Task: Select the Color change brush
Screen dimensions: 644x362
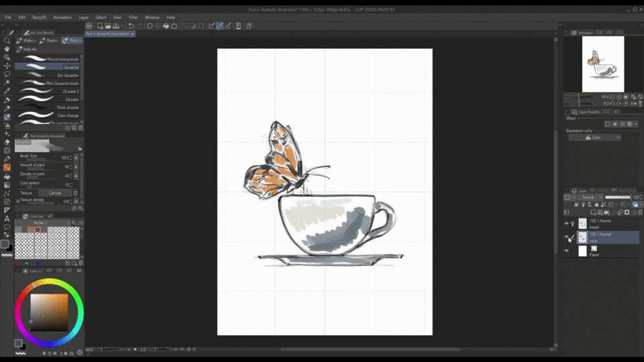Action: [x=47, y=115]
